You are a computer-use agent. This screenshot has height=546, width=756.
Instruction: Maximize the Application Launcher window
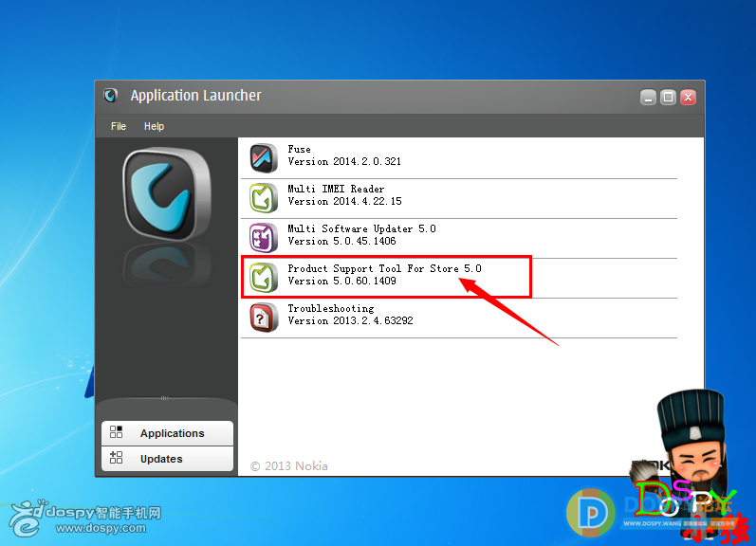tap(668, 98)
